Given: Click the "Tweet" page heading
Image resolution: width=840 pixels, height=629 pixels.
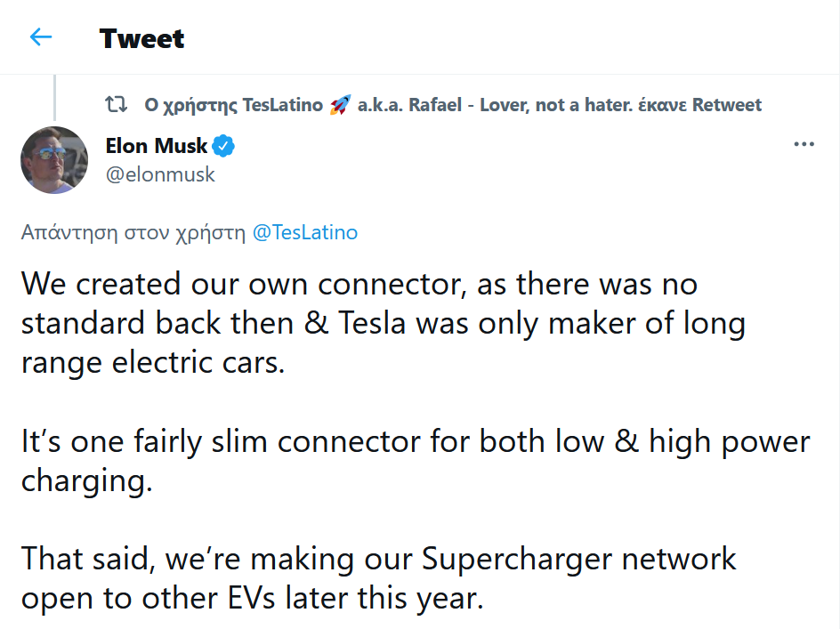Looking at the screenshot, I should (141, 38).
